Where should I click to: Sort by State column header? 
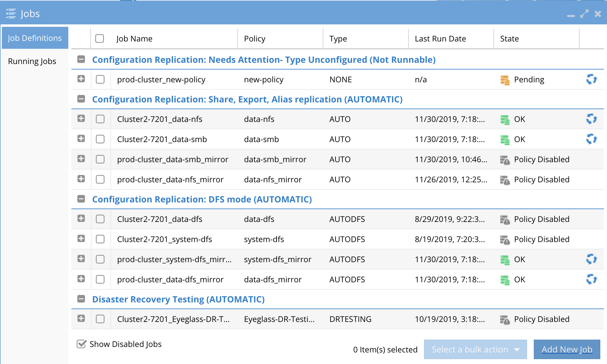point(509,39)
